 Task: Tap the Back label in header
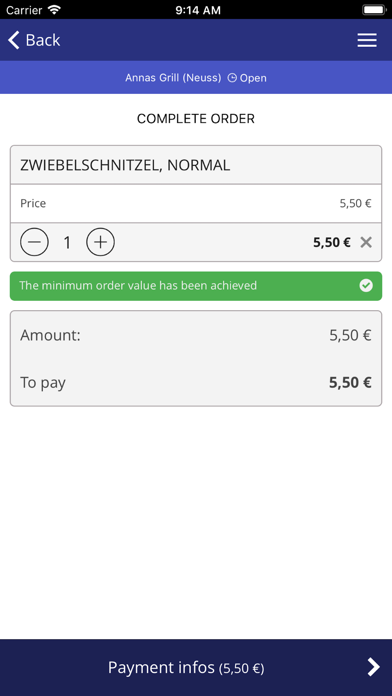point(43,40)
